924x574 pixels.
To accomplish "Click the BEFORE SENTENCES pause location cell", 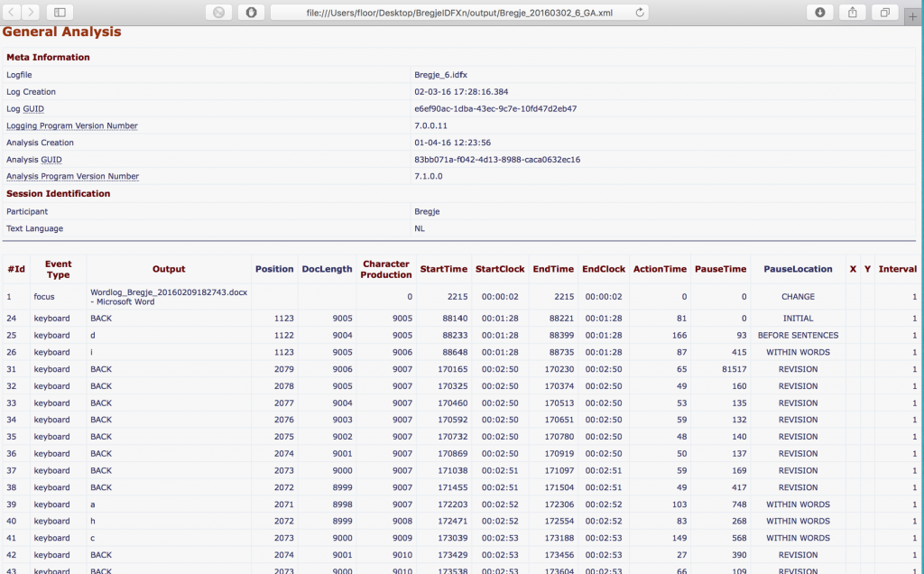I will pos(798,336).
